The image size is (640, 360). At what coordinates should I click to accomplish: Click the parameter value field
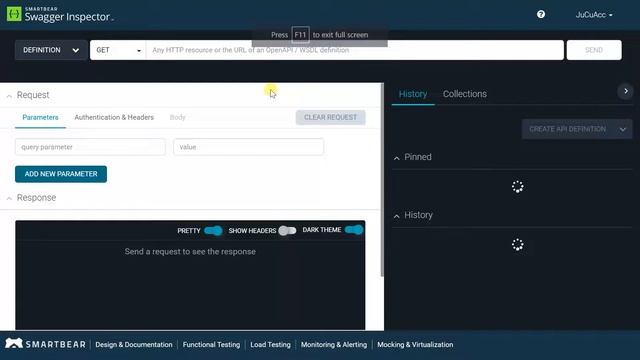pos(249,147)
